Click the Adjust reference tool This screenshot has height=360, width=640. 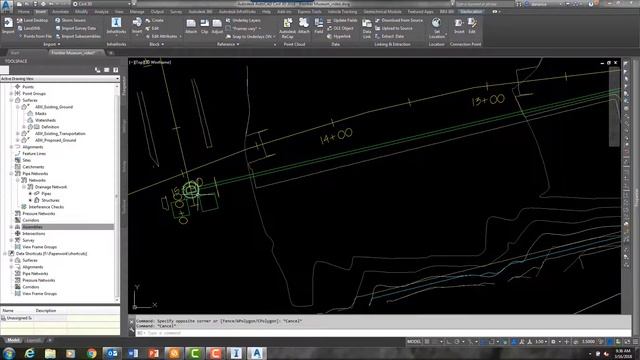(x=217, y=26)
